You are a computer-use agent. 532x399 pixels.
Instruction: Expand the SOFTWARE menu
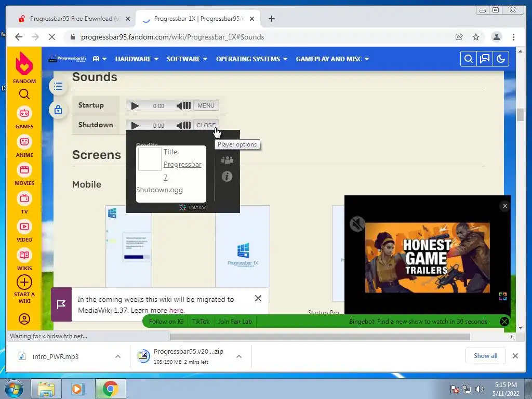tap(187, 59)
